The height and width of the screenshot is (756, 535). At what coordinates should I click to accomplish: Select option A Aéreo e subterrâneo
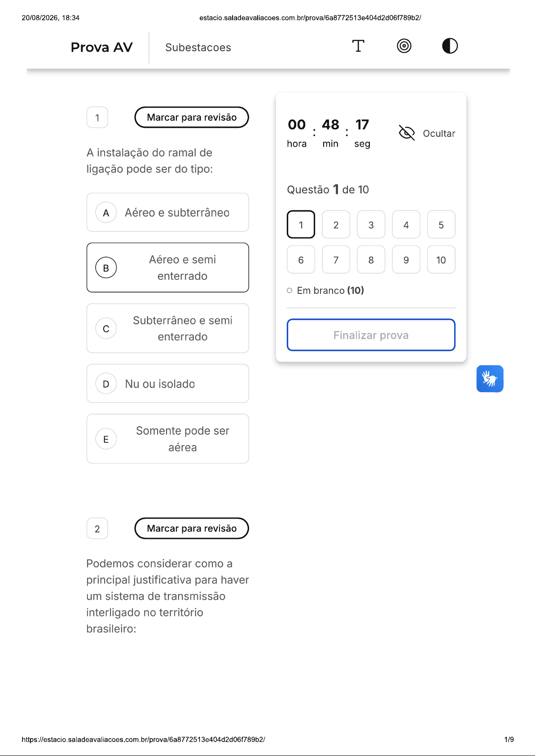(167, 212)
